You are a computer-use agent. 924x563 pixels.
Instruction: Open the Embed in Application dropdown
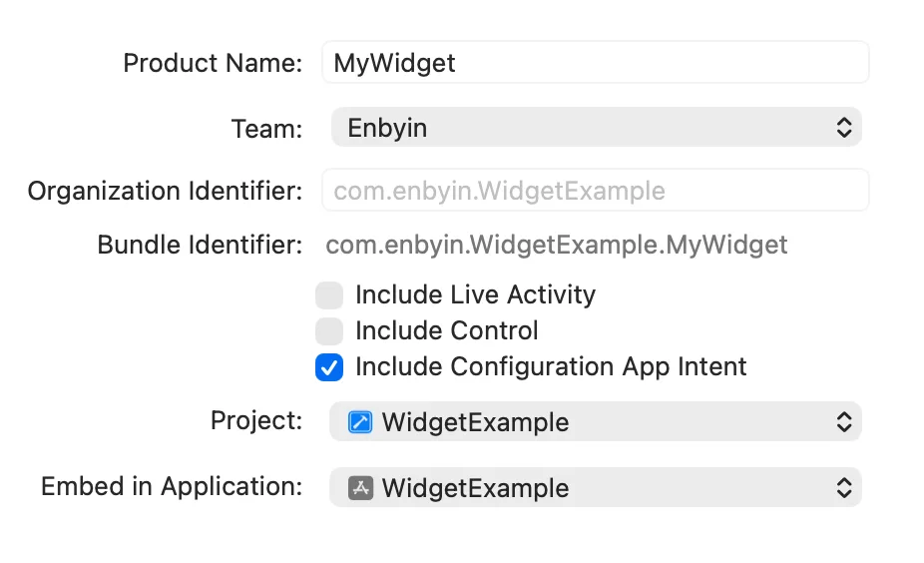coord(595,488)
